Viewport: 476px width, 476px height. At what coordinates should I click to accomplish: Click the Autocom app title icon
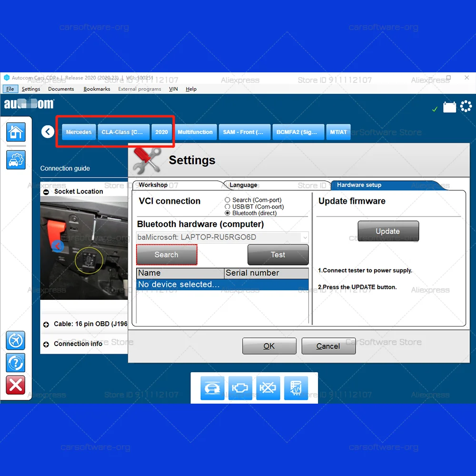click(x=7, y=78)
